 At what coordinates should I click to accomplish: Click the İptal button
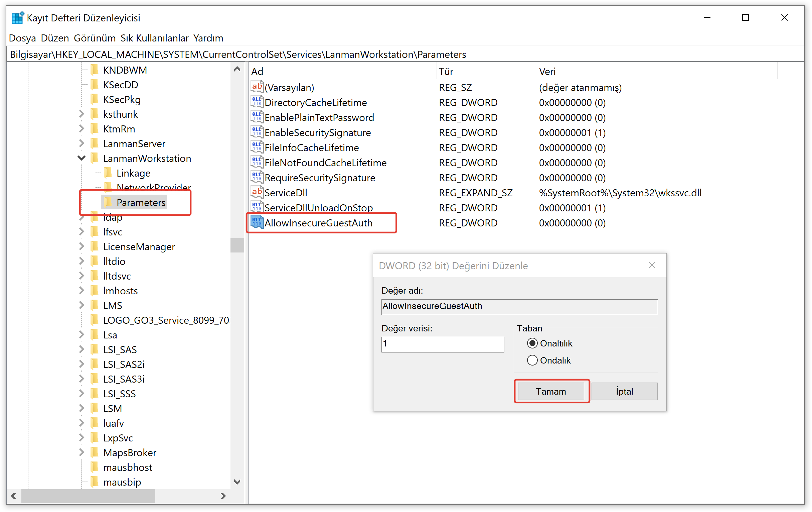click(624, 392)
